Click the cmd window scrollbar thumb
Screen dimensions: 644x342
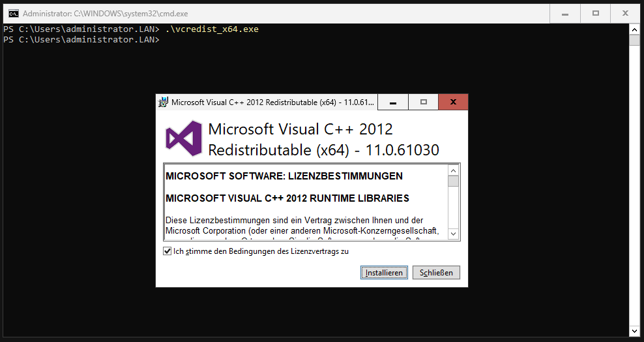tap(634, 40)
